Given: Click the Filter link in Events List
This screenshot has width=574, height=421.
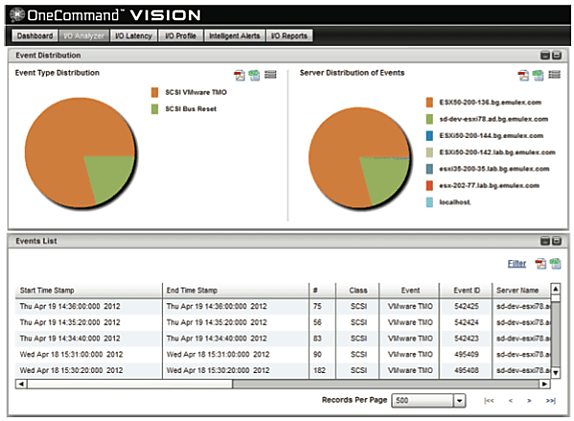Looking at the screenshot, I should [517, 264].
